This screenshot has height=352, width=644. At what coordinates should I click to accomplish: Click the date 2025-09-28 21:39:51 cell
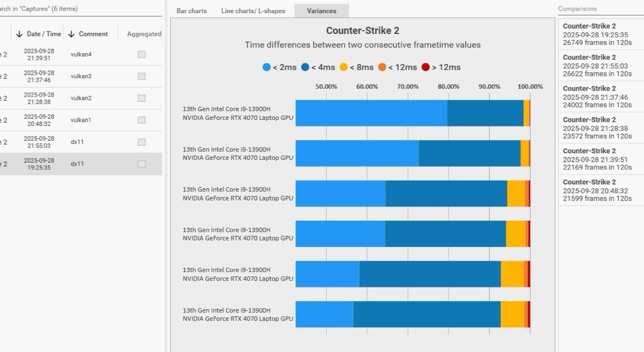(39, 54)
